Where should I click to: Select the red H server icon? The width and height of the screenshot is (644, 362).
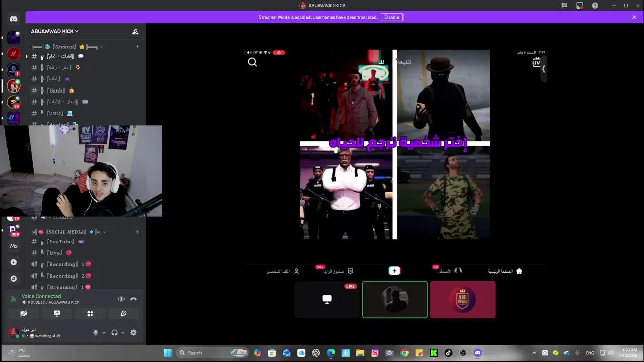[x=14, y=53]
